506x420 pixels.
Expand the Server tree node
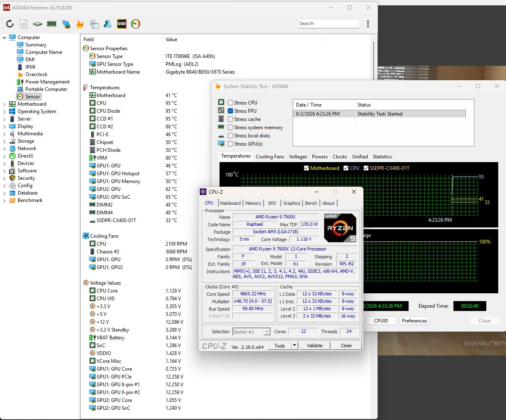coord(5,119)
